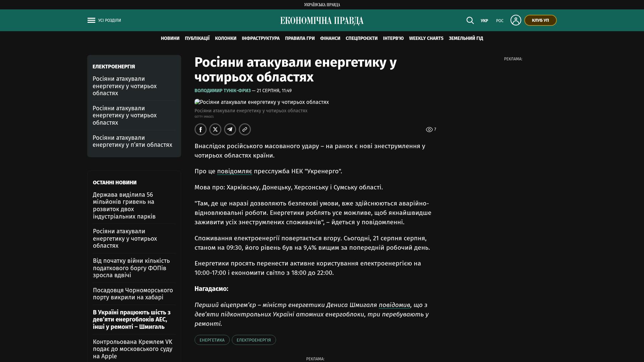This screenshot has width=644, height=362.
Task: Open СПЕЦПРОЄКТИ menu item
Action: point(362,39)
